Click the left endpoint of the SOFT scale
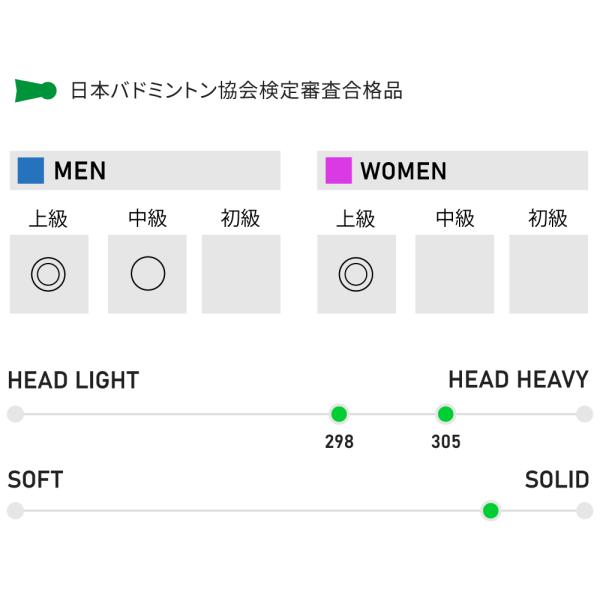Screen dimensions: 600x600 point(15,511)
